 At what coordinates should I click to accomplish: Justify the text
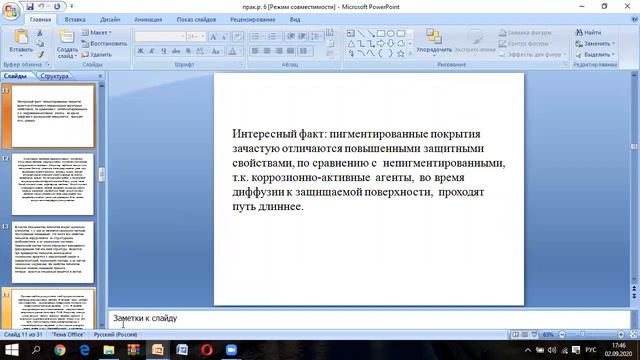point(291,51)
